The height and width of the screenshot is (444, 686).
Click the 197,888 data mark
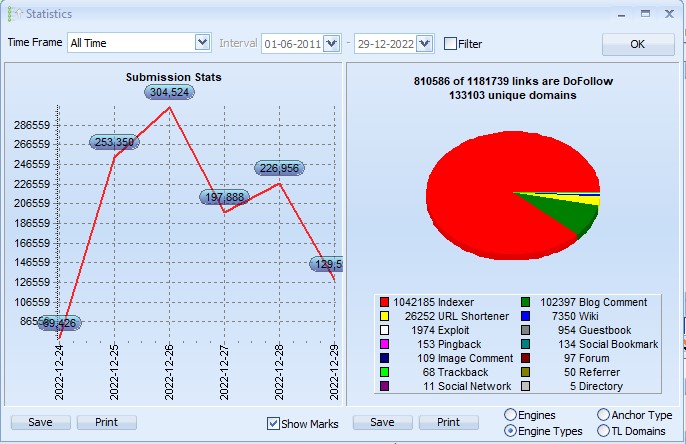point(224,197)
